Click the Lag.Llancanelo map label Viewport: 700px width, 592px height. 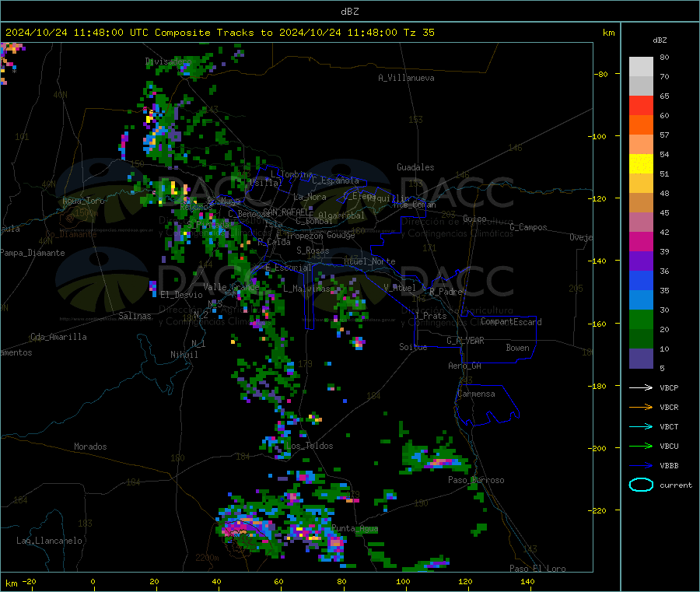[x=50, y=541]
